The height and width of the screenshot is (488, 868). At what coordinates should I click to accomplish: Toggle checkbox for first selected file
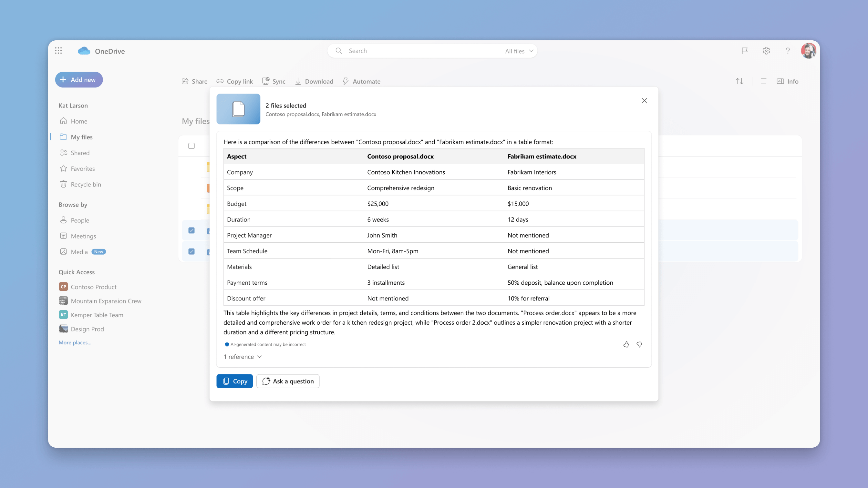[x=191, y=230]
